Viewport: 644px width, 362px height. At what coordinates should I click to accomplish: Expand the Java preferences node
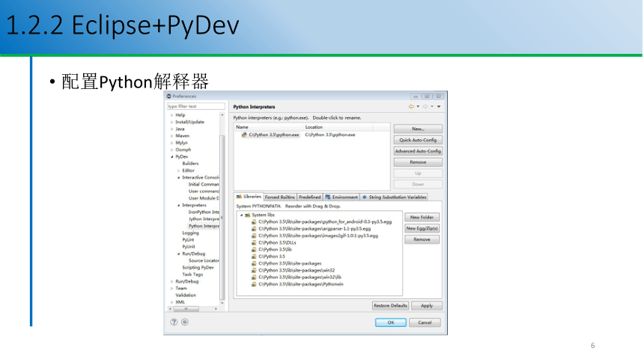pyautogui.click(x=172, y=129)
